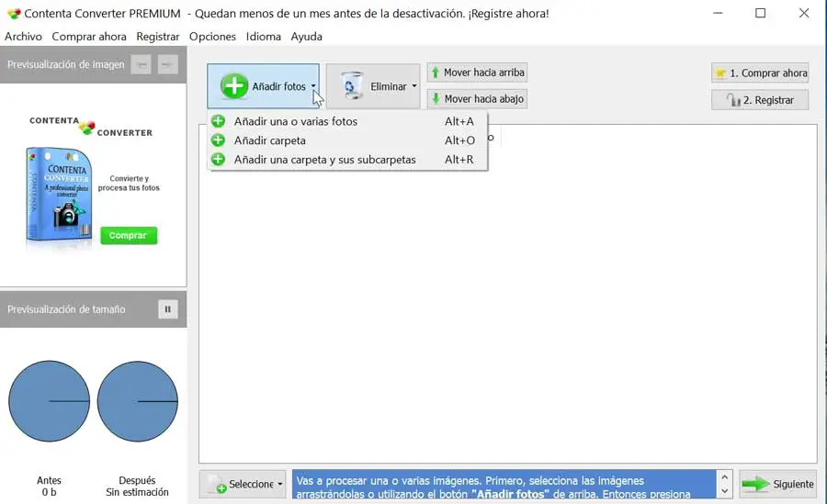
Task: Choose Añadir una carpeta y sus subcarpetas
Action: [347, 159]
